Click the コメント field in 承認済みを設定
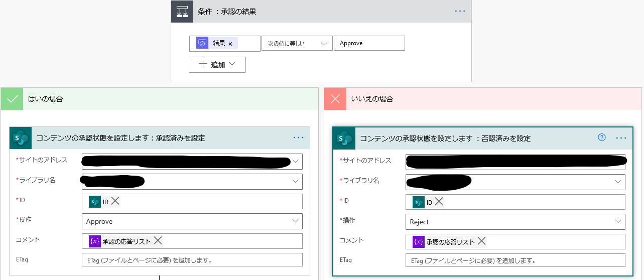This screenshot has height=280, width=644. click(x=192, y=241)
